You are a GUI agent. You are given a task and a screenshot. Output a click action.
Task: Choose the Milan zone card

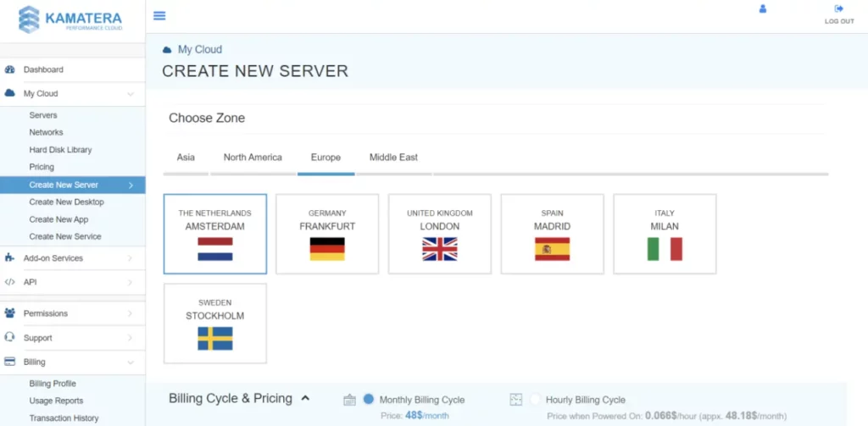pos(665,234)
